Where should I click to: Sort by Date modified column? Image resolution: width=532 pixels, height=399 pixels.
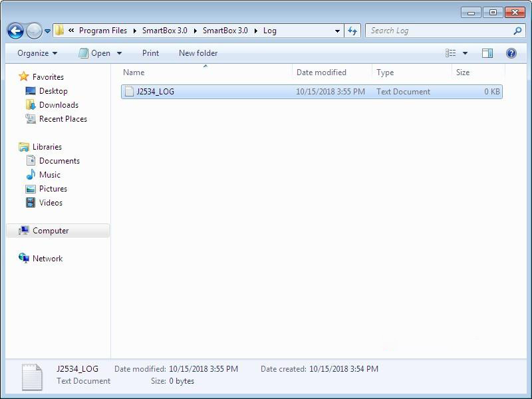[321, 72]
